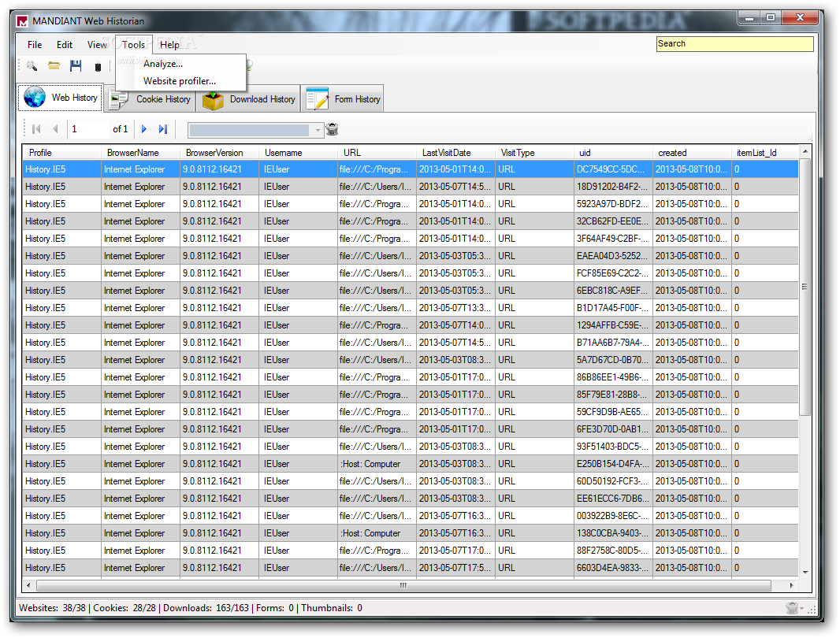
Task: Click uid cell 18D91202-B4F2-...
Action: click(613, 187)
